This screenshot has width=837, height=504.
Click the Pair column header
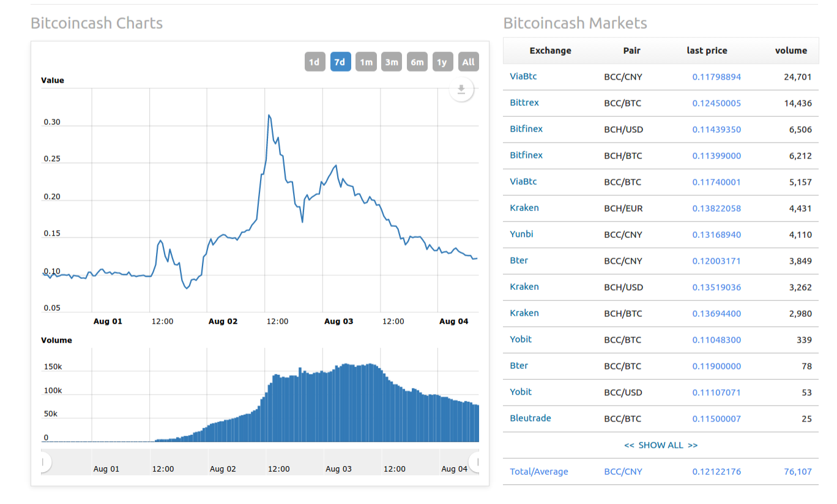(631, 51)
